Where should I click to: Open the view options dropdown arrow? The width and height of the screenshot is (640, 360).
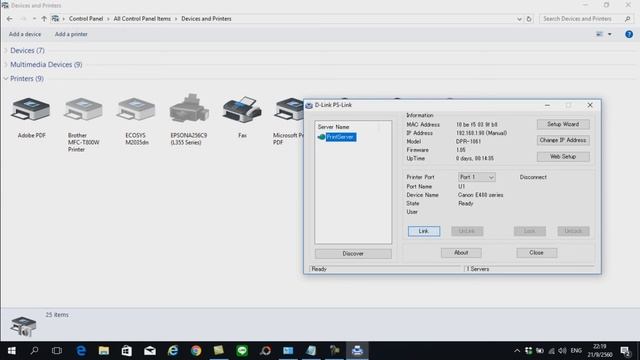[x=610, y=34]
